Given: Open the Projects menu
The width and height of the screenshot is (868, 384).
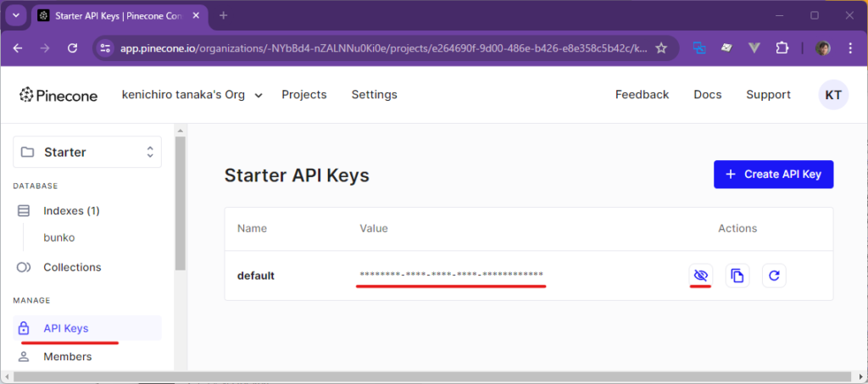Looking at the screenshot, I should [x=304, y=95].
